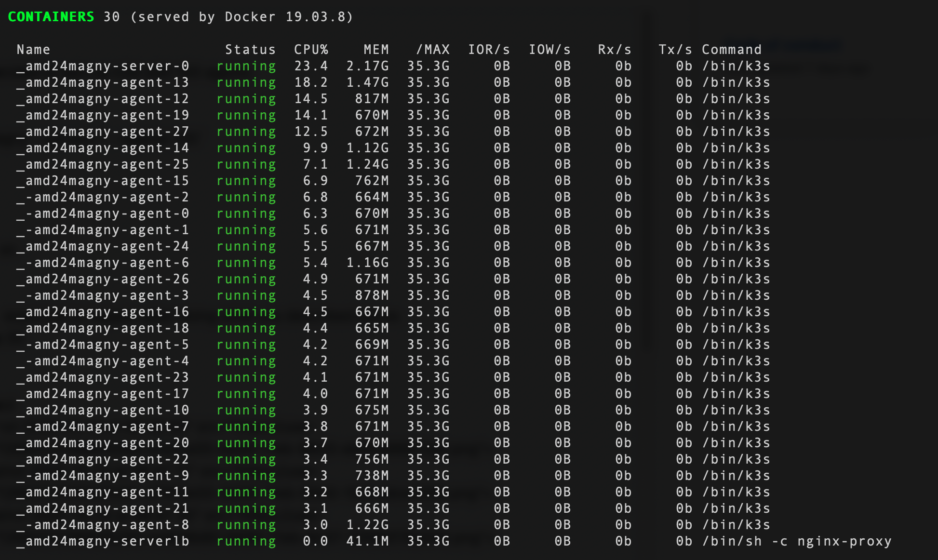
Task: Click the Status column header
Action: 251,50
